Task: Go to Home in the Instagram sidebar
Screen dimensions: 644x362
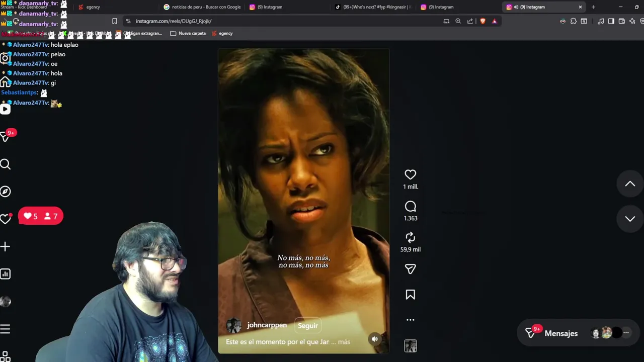Action: click(6, 82)
